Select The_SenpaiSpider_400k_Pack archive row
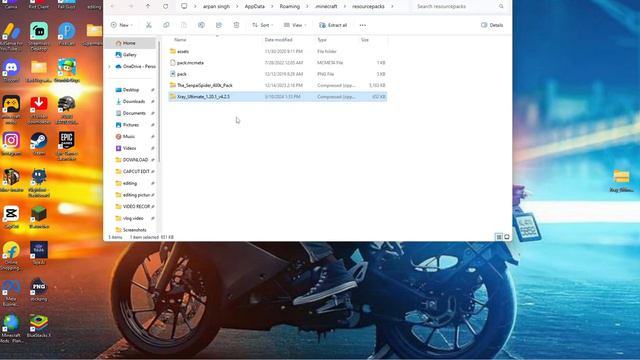The image size is (640, 360). (x=278, y=85)
